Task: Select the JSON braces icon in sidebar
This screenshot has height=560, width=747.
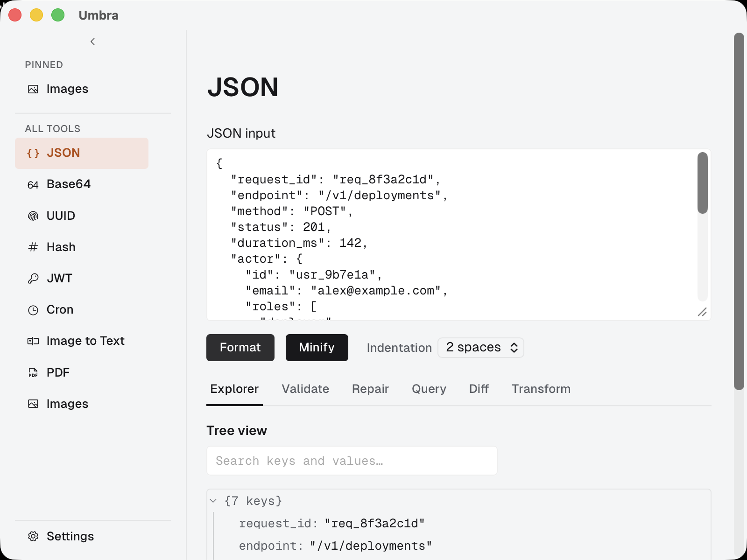Action: pos(33,153)
